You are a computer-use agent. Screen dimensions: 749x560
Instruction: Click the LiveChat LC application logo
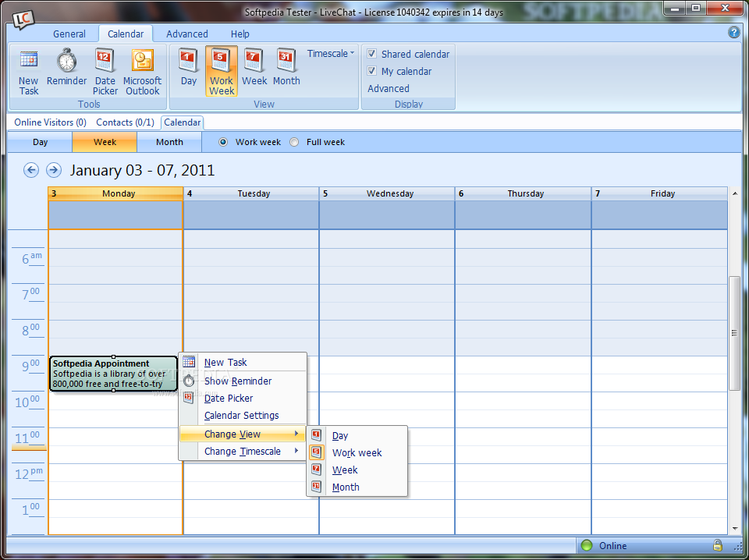pyautogui.click(x=23, y=19)
